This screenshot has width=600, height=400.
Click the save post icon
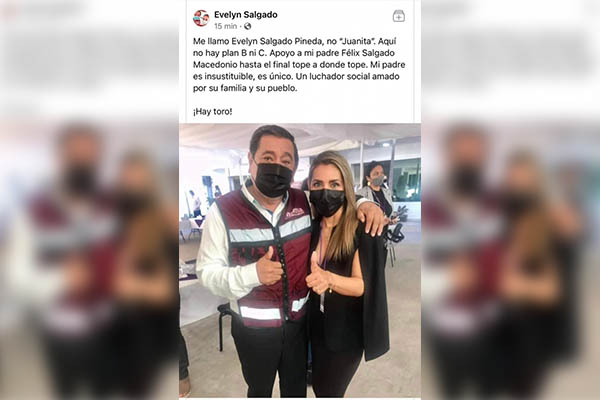coord(399,16)
